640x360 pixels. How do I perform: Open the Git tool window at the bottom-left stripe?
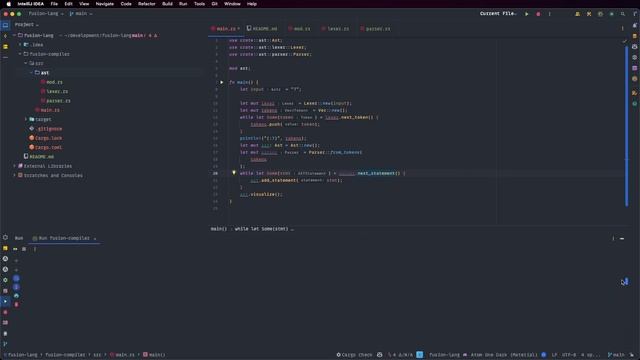[x=5, y=344]
